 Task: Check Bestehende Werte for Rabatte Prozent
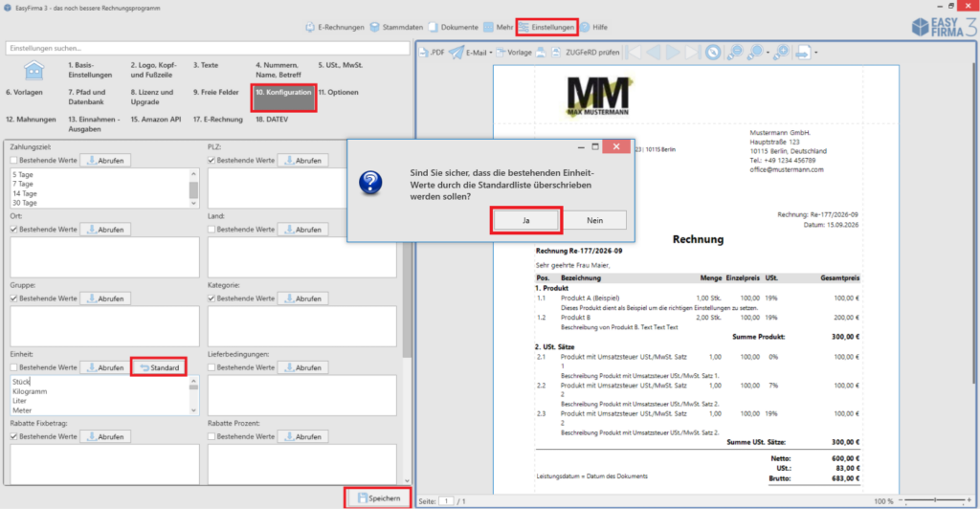pyautogui.click(x=212, y=436)
